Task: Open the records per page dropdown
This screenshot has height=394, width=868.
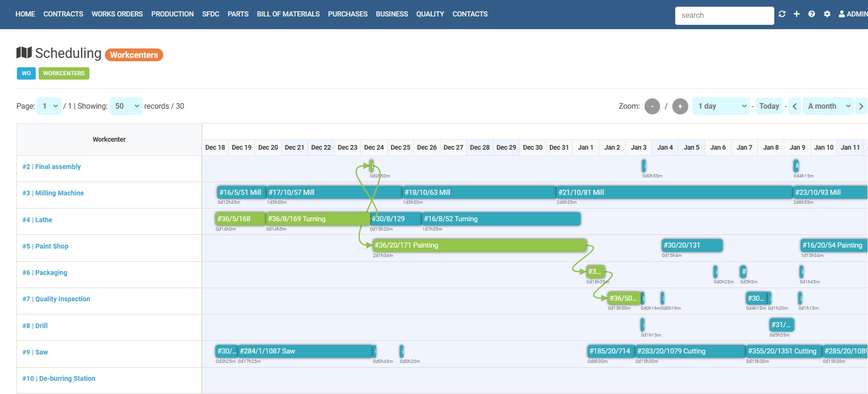Action: 126,106
